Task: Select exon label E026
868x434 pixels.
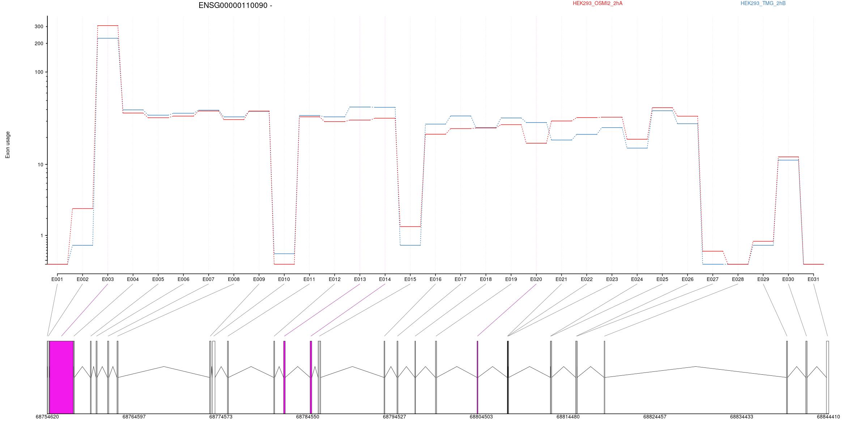Action: [x=688, y=279]
